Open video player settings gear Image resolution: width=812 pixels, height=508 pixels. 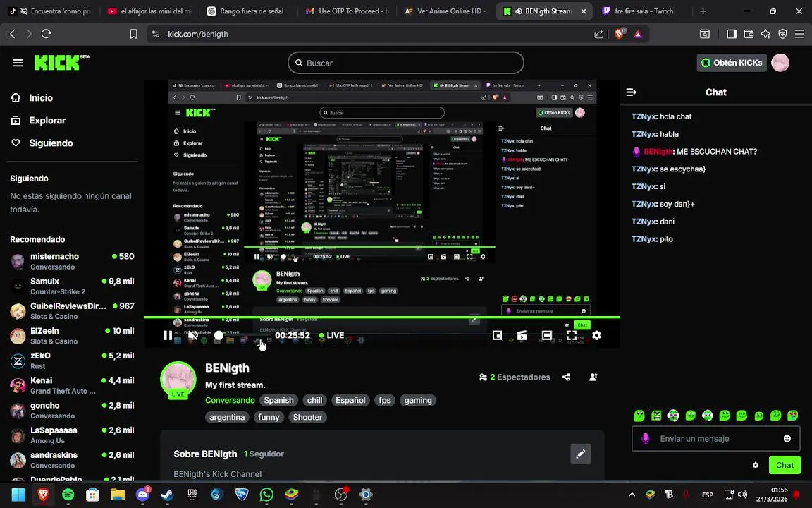(x=596, y=335)
